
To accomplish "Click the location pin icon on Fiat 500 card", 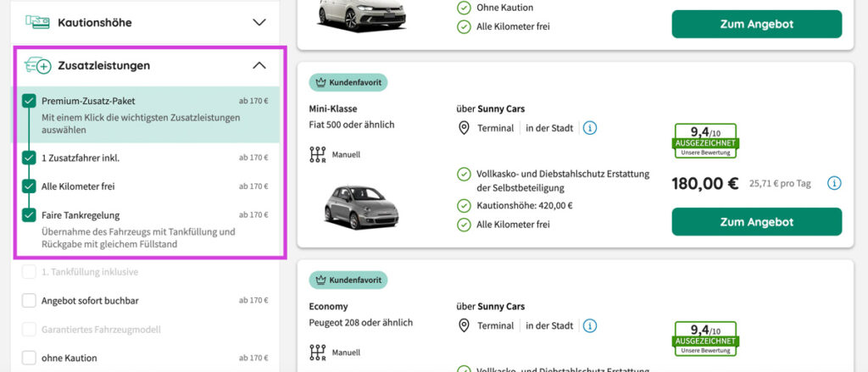I will click(464, 129).
